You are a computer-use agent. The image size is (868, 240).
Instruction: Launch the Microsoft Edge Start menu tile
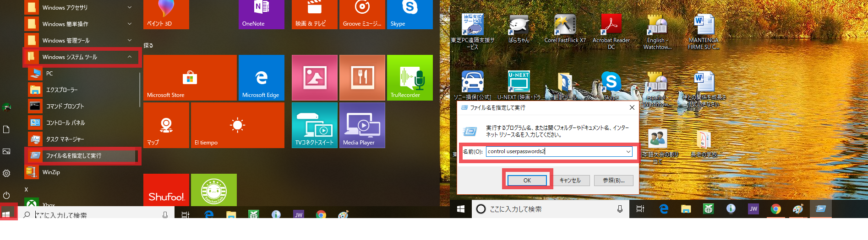click(262, 78)
